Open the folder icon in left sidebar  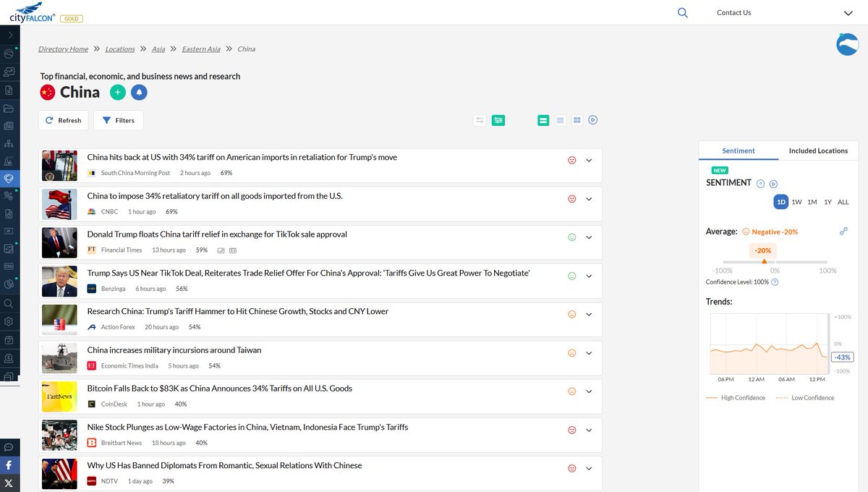click(9, 109)
